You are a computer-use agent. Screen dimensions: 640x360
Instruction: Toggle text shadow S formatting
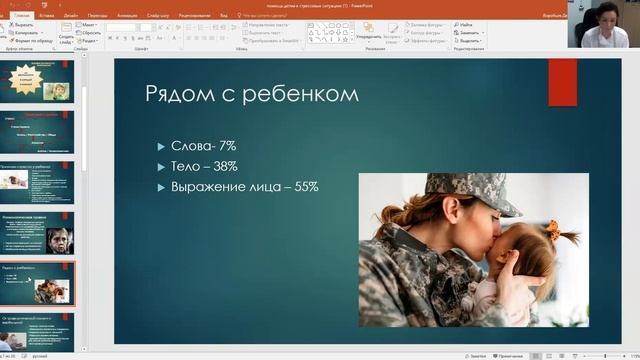click(132, 38)
